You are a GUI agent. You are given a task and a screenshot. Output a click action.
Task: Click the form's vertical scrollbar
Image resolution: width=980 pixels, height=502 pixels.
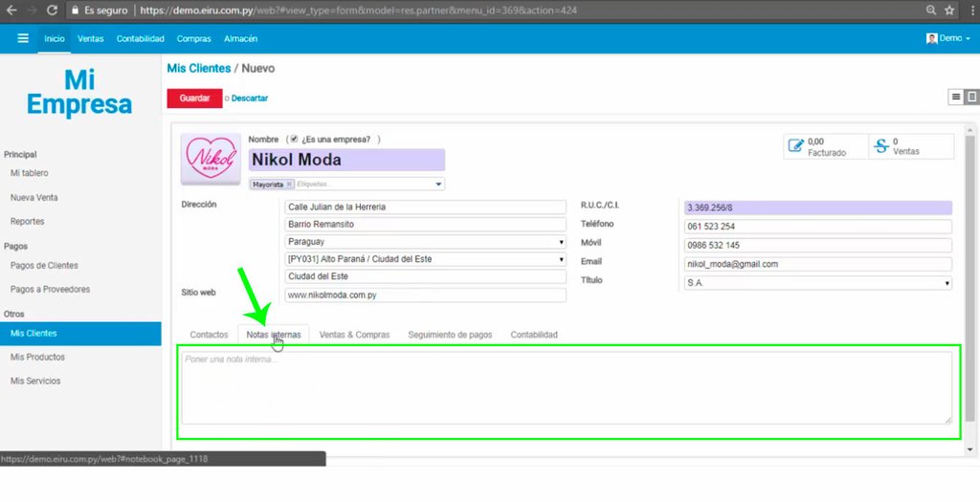pos(969,278)
